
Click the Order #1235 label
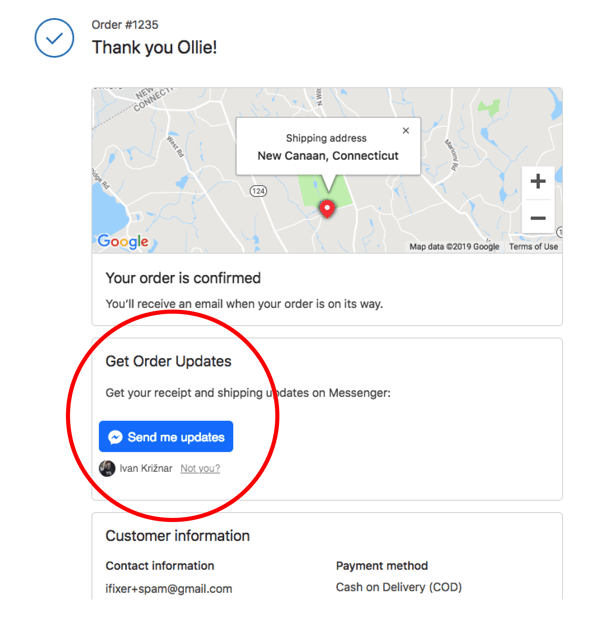[x=125, y=25]
